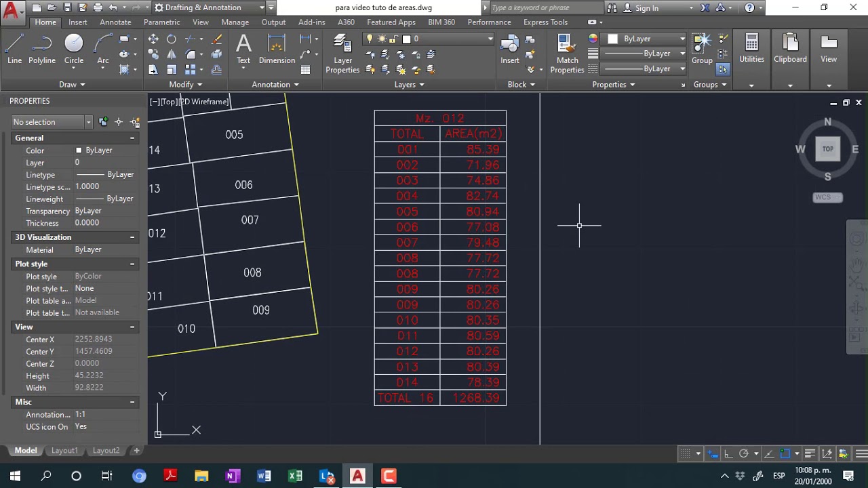Select the Polyline tool
This screenshot has height=488, width=868.
[x=41, y=49]
